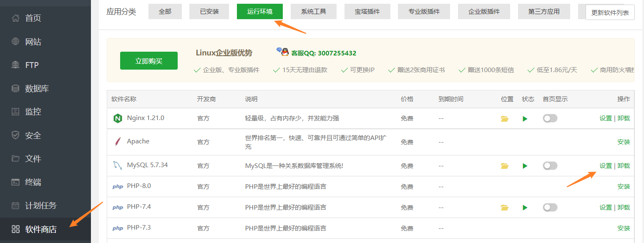
Task: Click Nginx running status play icon
Action: click(525, 119)
